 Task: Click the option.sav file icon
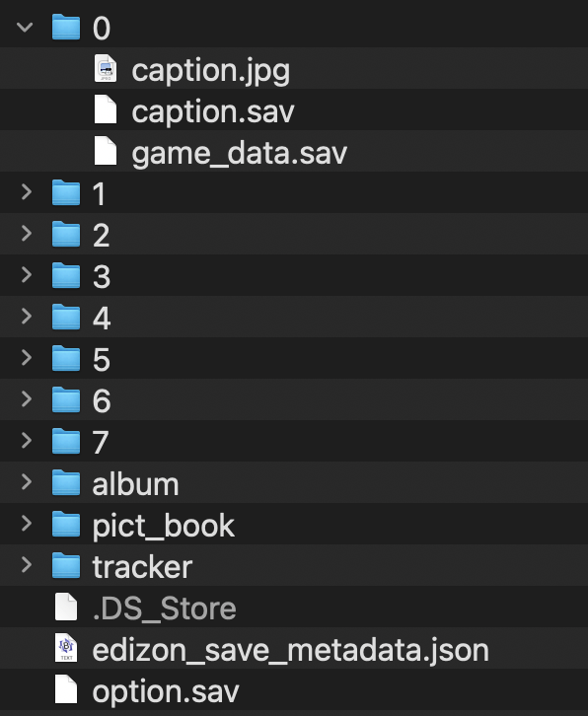click(x=66, y=689)
